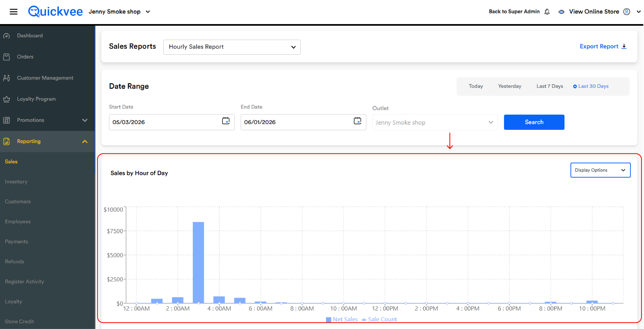Click the Start Date input field
The width and height of the screenshot is (644, 329).
pos(172,122)
